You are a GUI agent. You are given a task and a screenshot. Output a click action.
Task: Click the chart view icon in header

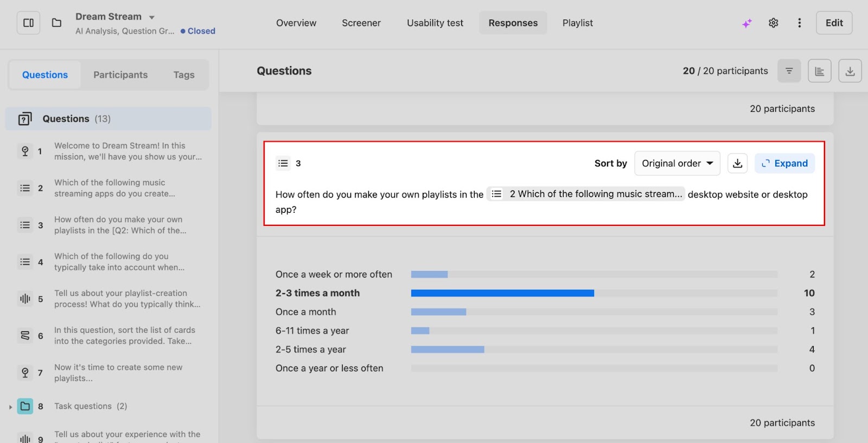(x=819, y=71)
